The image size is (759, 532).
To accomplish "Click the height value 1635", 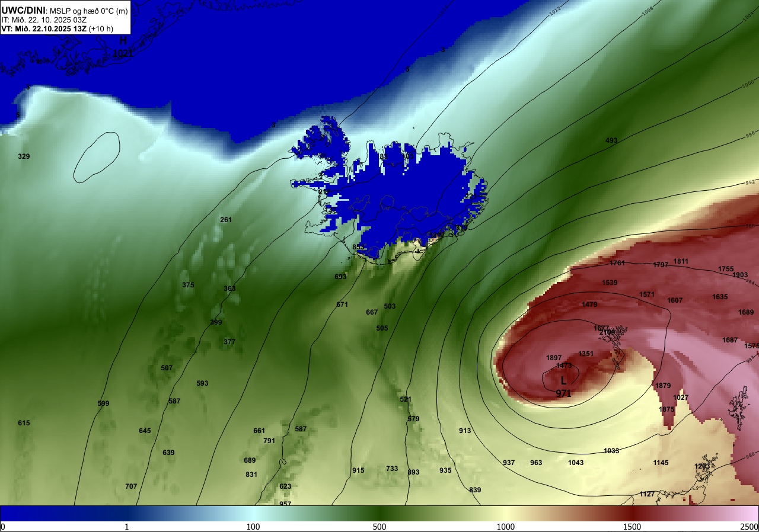I will click(x=720, y=297).
